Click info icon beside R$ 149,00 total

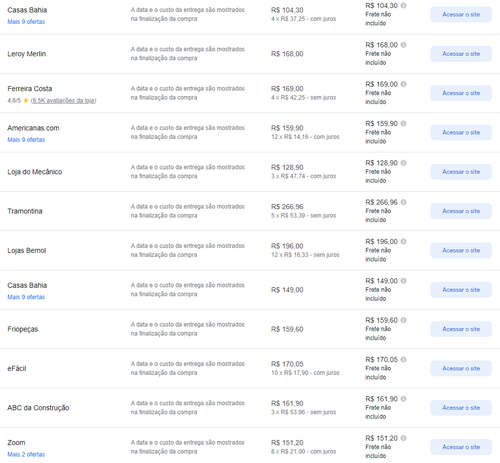[x=403, y=281]
